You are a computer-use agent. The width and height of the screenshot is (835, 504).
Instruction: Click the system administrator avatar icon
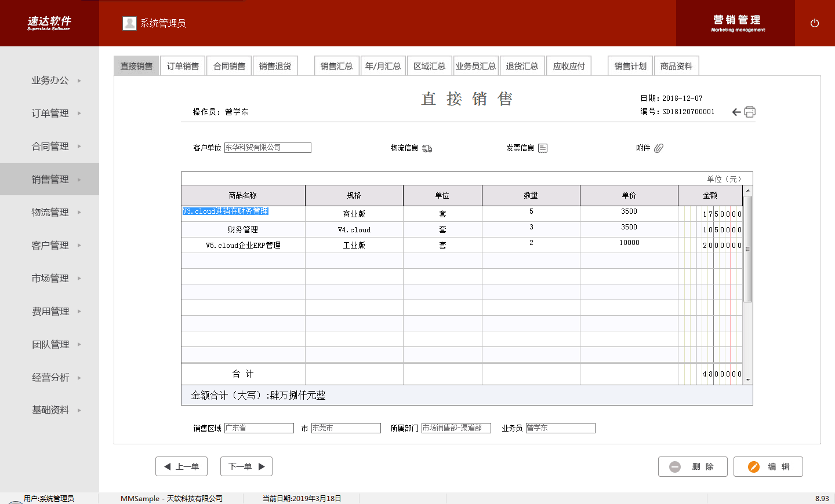(129, 23)
